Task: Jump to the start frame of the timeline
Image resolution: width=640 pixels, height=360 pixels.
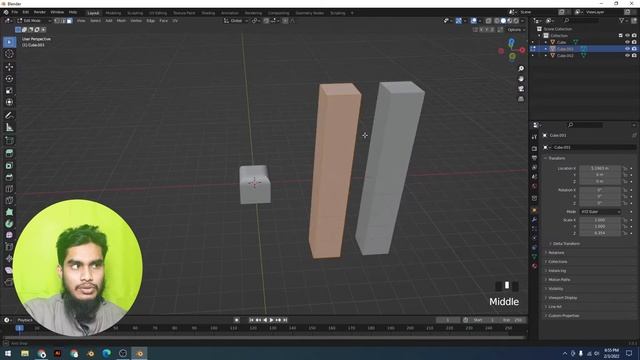Action: point(251,320)
